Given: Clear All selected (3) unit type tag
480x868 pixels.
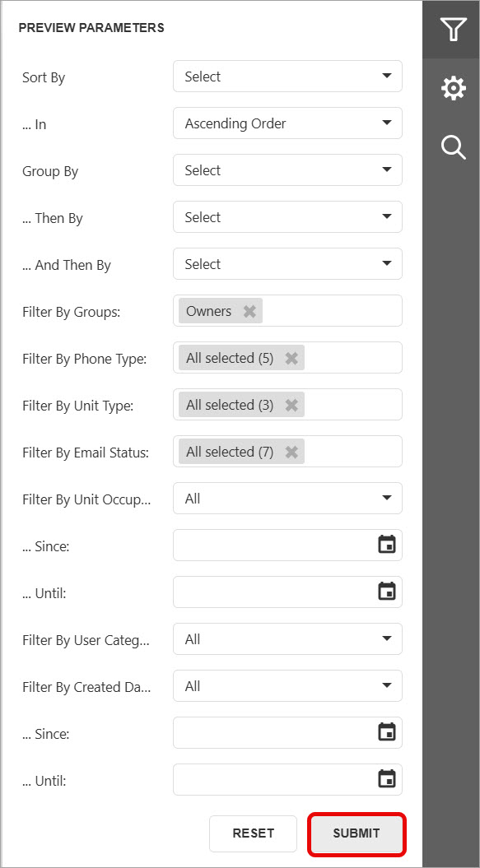Looking at the screenshot, I should point(291,406).
